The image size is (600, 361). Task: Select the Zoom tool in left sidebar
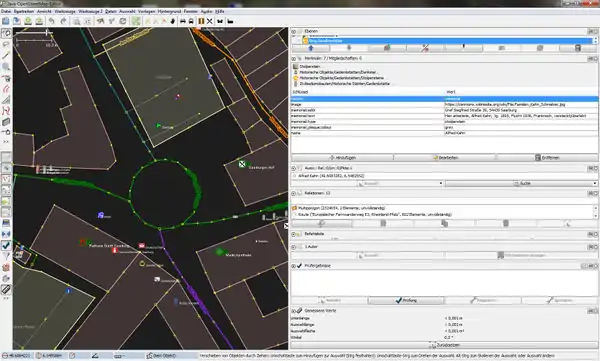(x=6, y=67)
